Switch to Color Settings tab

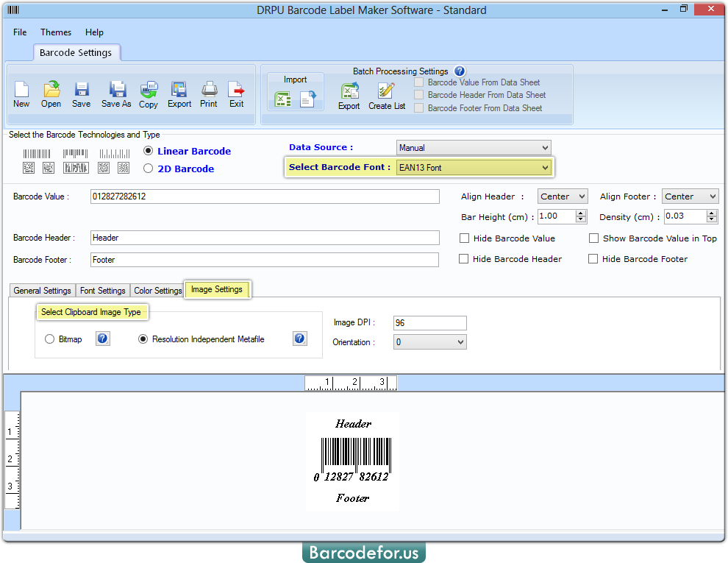pyautogui.click(x=157, y=290)
